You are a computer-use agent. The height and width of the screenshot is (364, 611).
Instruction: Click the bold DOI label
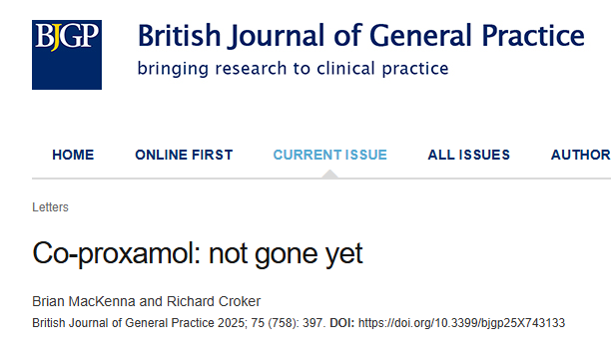coord(342,323)
